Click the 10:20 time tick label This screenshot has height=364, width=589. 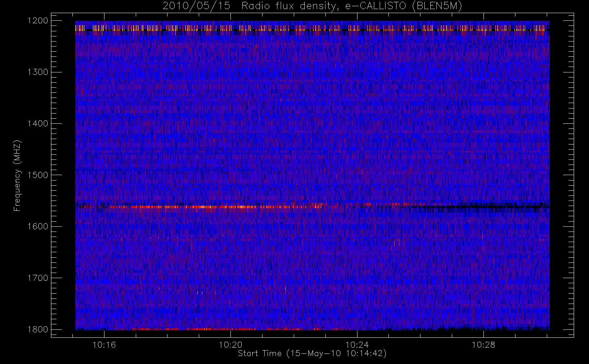[230, 345]
